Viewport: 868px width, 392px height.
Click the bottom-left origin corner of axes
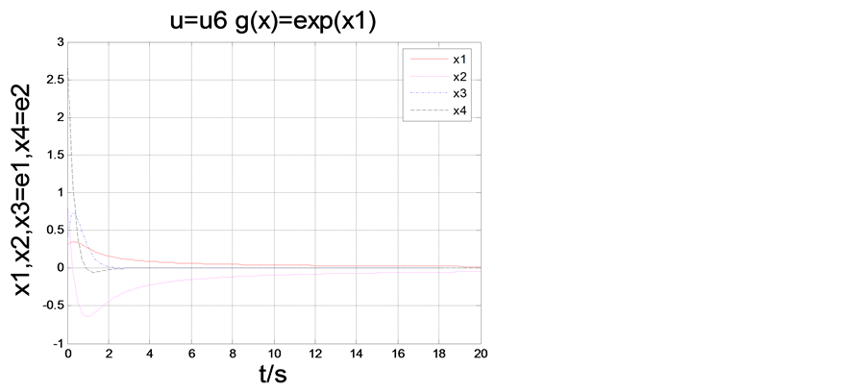[x=67, y=343]
